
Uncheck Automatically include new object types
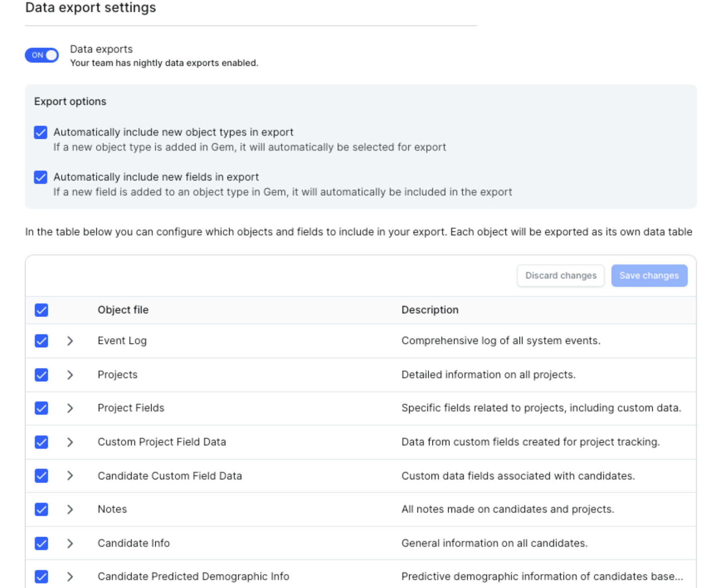click(x=41, y=132)
